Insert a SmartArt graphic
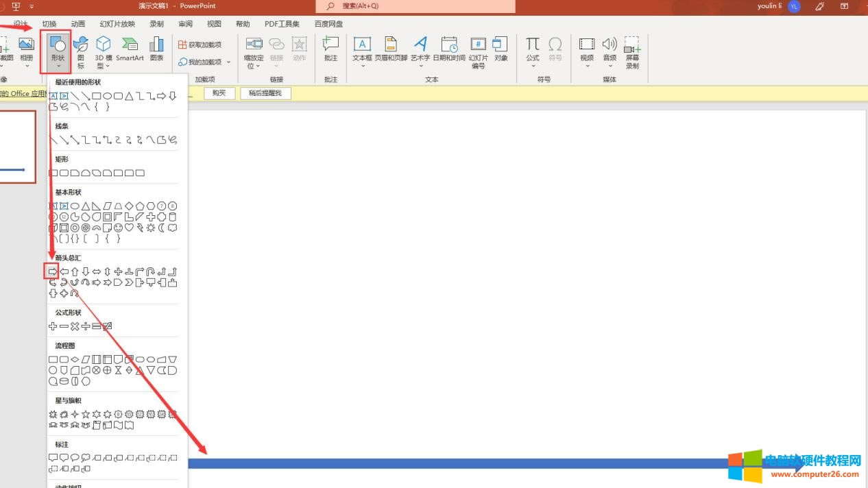Viewport: 868px width, 488px height. (x=130, y=49)
